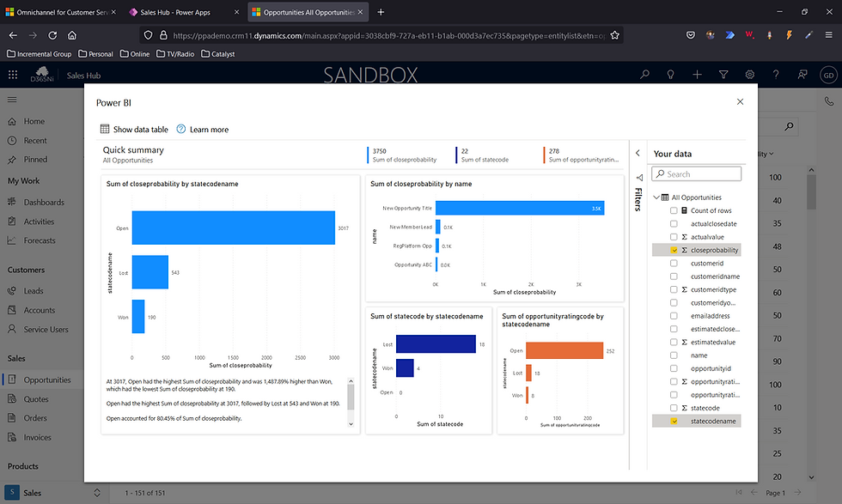Screen dimensions: 842x504
Task: Open the app launcher waffle icon
Action: pyautogui.click(x=13, y=76)
